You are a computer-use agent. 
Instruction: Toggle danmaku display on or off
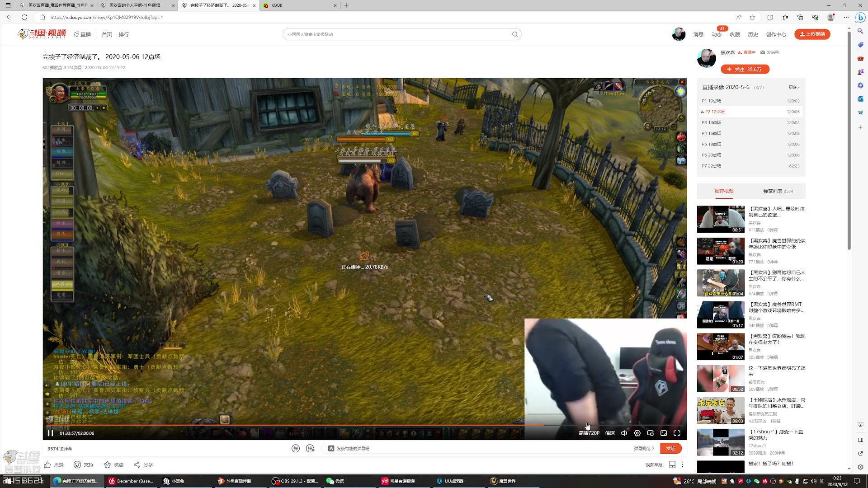click(296, 448)
